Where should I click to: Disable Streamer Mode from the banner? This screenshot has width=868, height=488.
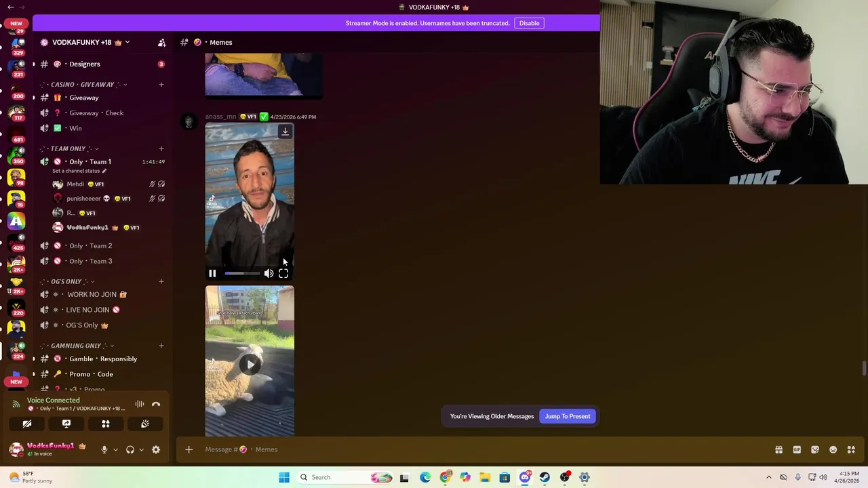coord(529,23)
